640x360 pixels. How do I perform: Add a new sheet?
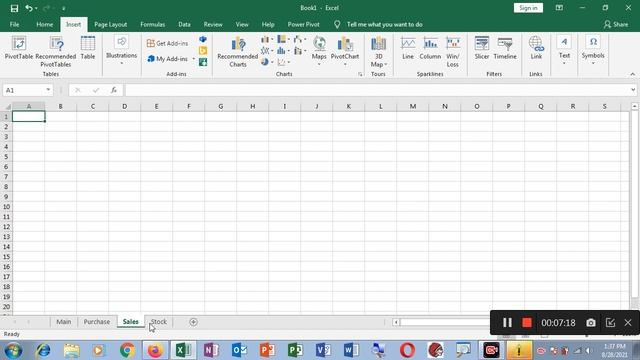click(193, 322)
